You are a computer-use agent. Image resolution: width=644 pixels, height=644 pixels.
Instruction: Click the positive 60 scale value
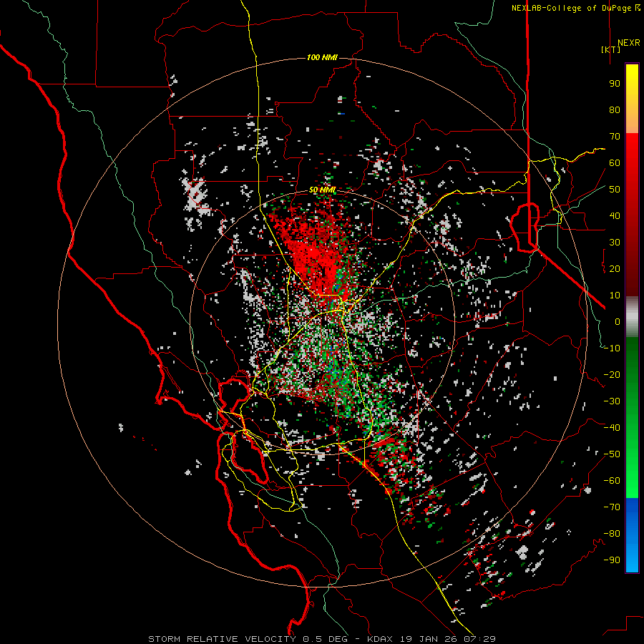click(x=615, y=162)
